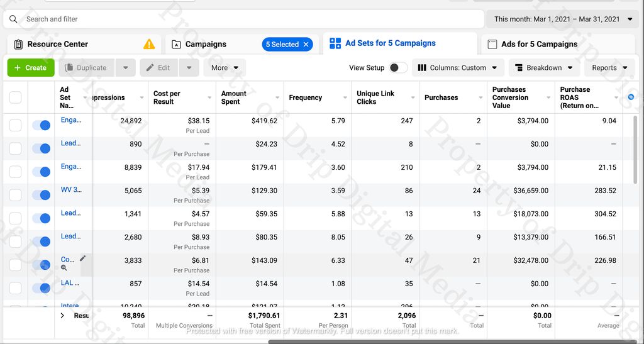
Task: Switch to Ads for 5 Campaigns tab
Action: 558,44
